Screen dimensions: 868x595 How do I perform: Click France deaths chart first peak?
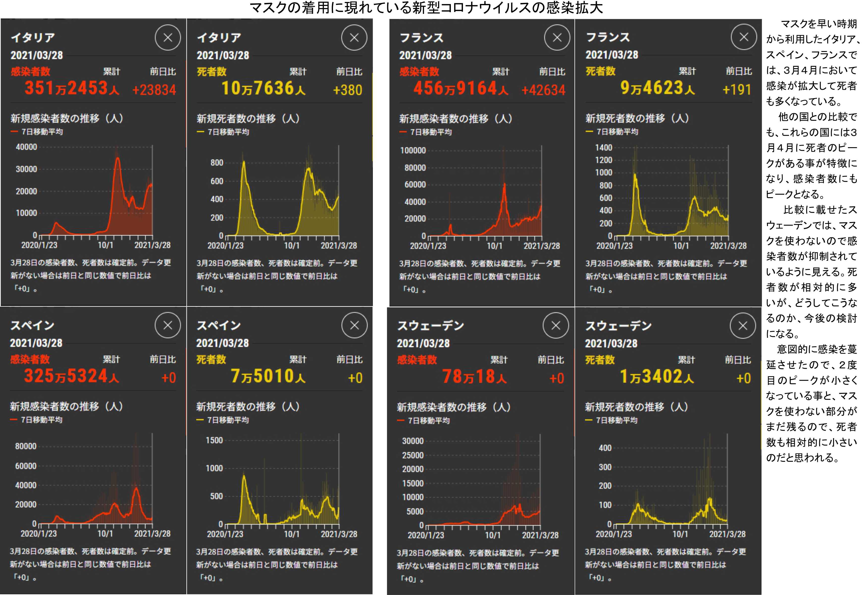(x=635, y=174)
